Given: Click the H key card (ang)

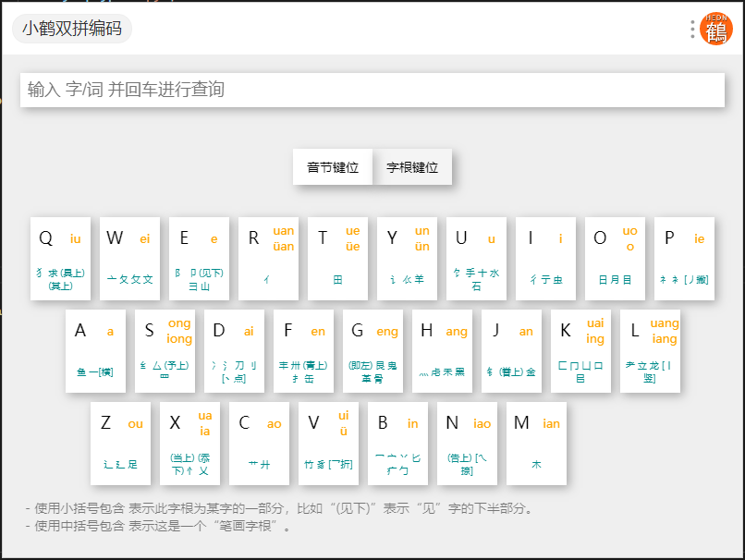Looking at the screenshot, I should point(443,351).
